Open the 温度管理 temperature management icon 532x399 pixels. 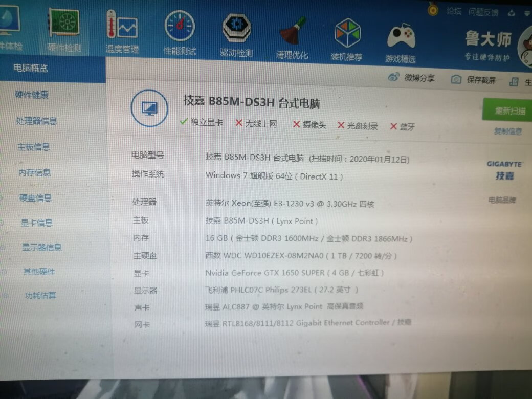point(122,31)
